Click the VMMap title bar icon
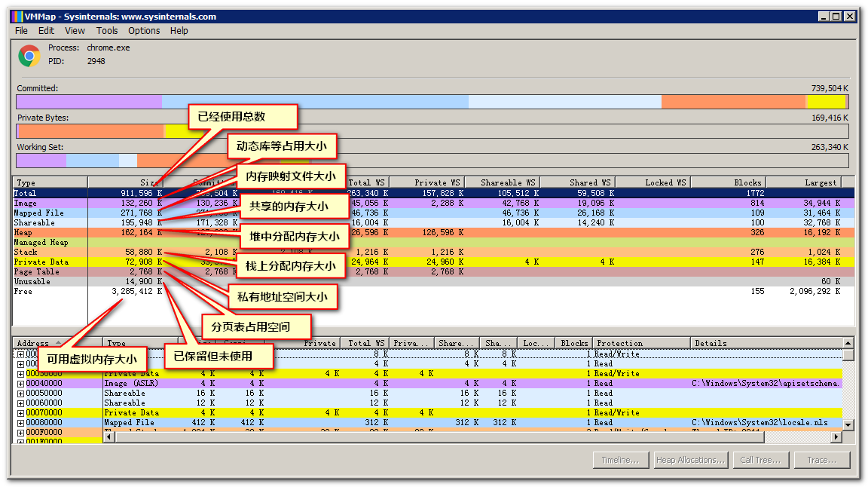868x487 pixels. 17,16
